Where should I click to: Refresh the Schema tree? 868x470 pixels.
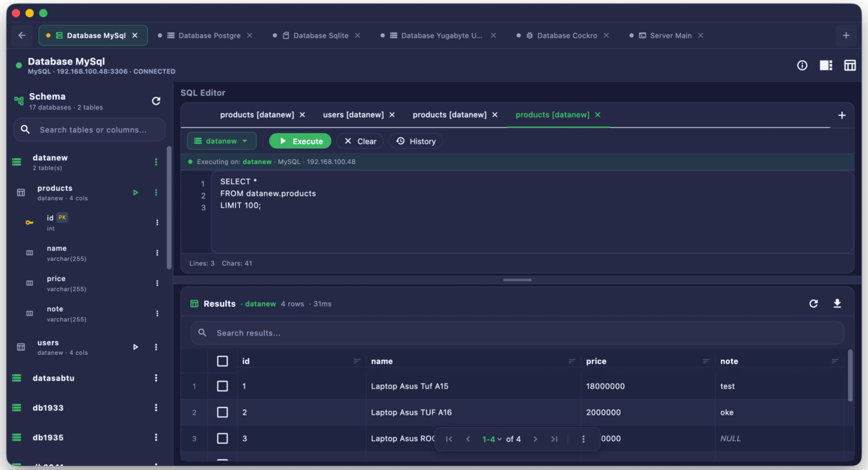click(x=156, y=101)
